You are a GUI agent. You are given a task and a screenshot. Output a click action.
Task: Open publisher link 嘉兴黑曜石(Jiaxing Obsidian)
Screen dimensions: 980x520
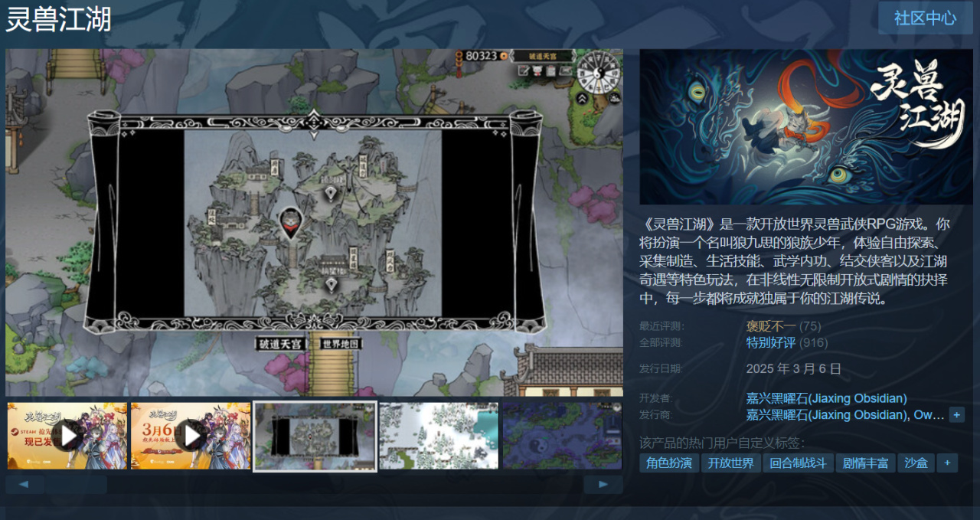(826, 414)
